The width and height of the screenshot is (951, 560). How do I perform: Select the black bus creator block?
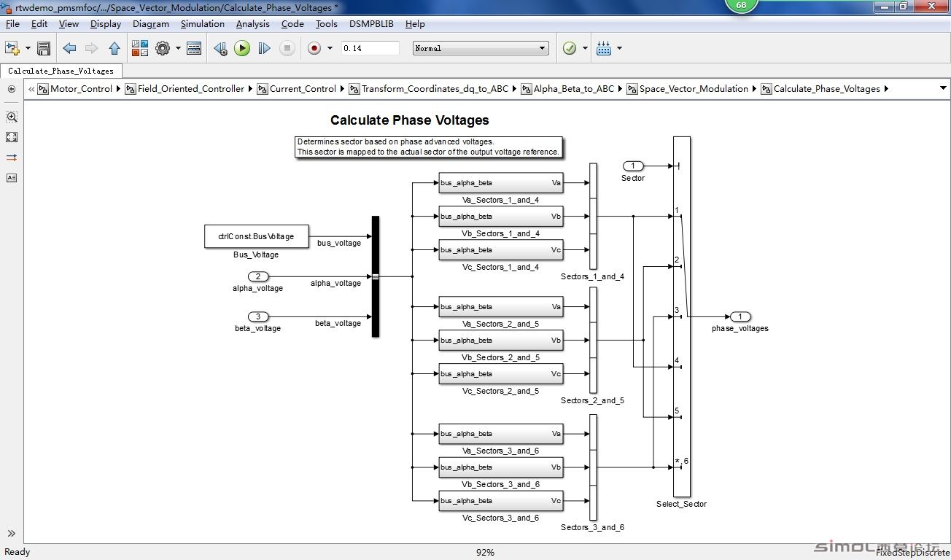(x=376, y=276)
